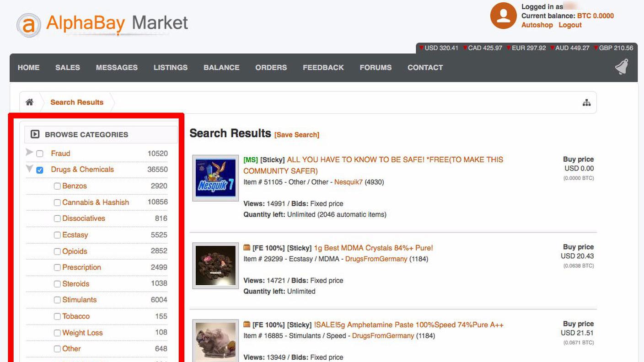Click the Browse Categories play icon
This screenshot has height=362, width=644.
pos(35,134)
